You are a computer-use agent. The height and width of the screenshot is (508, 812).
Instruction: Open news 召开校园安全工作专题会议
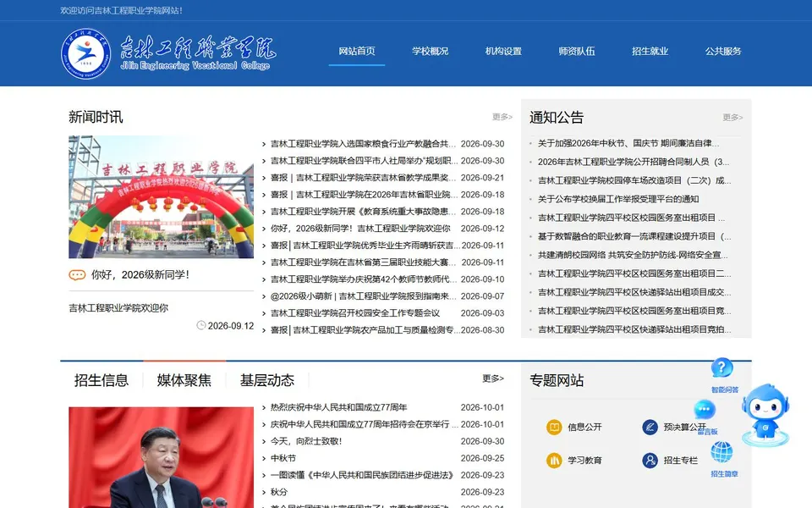tap(355, 313)
